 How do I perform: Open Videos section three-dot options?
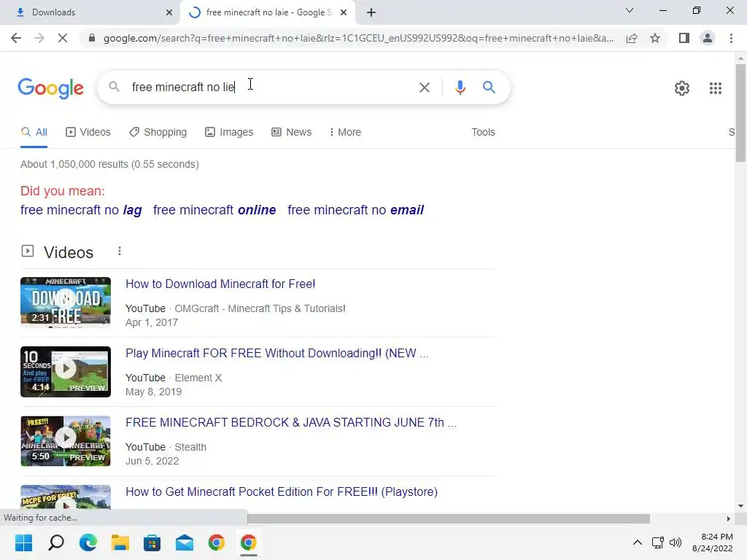[x=120, y=251]
